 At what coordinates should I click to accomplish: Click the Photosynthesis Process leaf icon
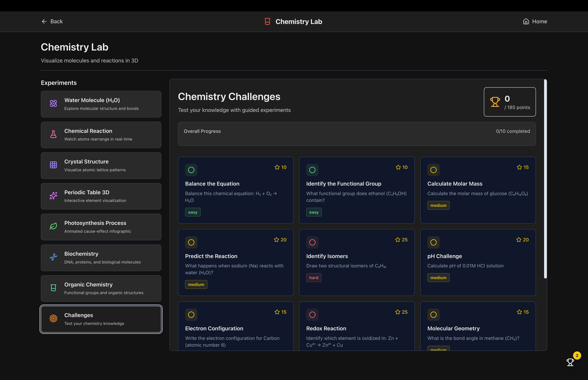click(x=53, y=226)
